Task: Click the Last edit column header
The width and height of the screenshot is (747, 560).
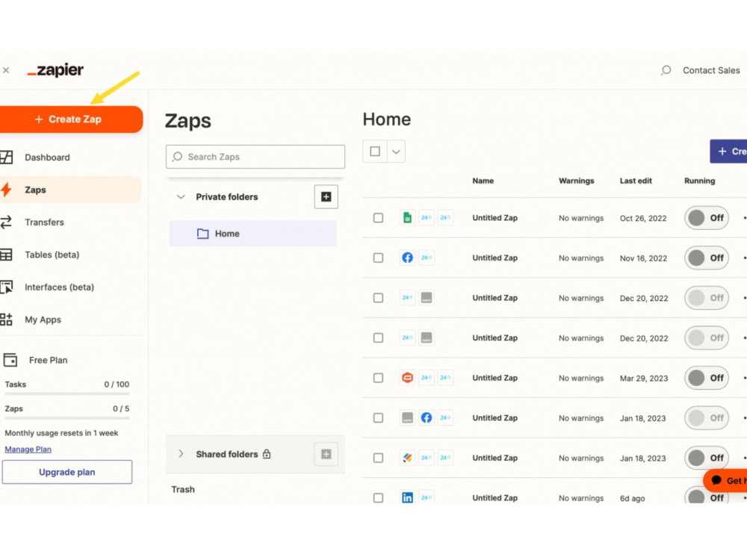Action: pos(636,181)
